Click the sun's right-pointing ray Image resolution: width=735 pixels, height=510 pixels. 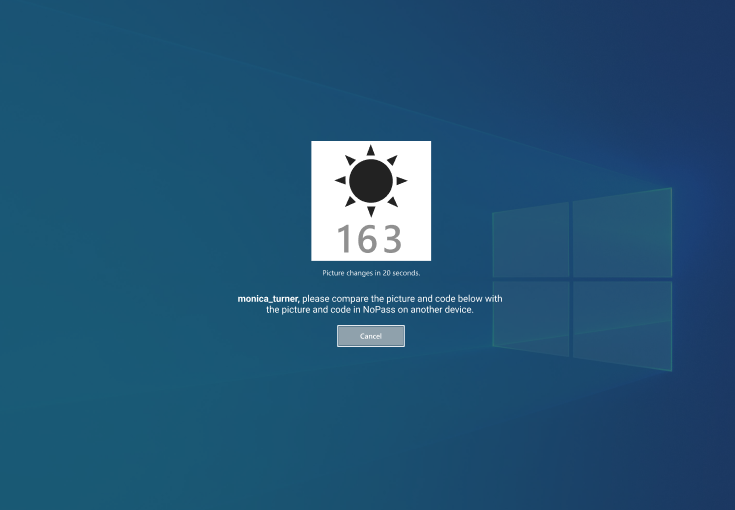402,181
